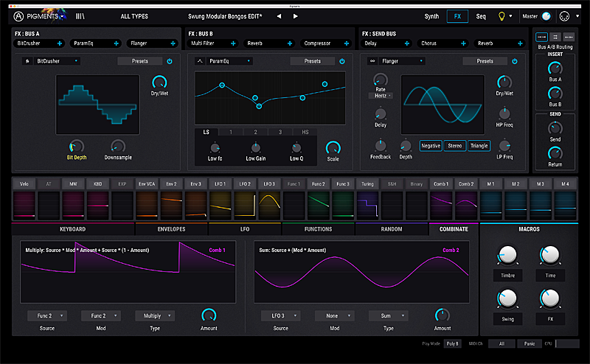Screen dimensions: 590x364
Task: Click the ParamEq waveform-type icon beside the name
Action: pos(200,61)
